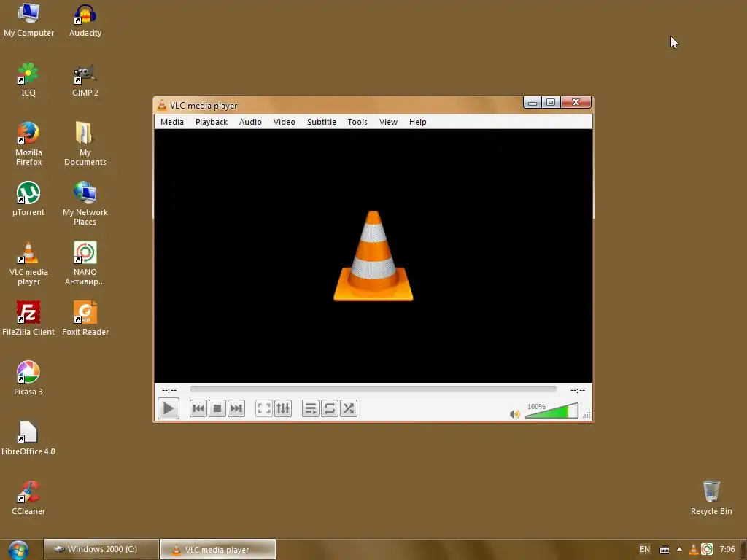Select My Network Places icon

tap(85, 203)
